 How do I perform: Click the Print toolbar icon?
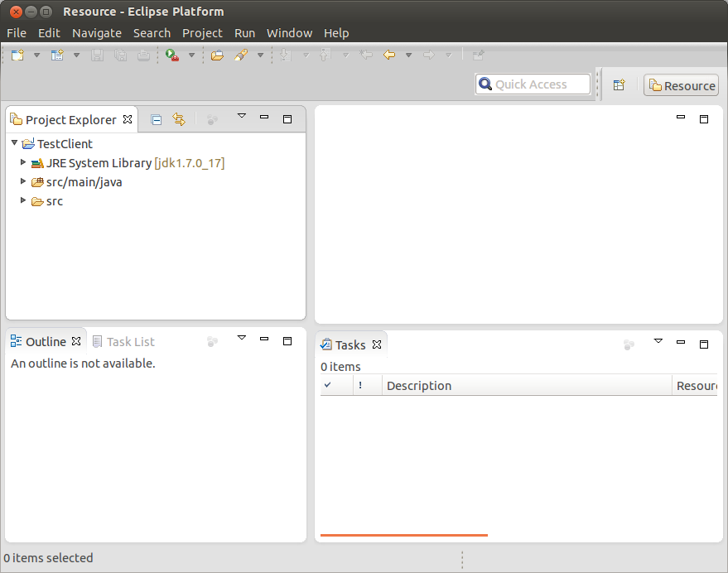(143, 55)
